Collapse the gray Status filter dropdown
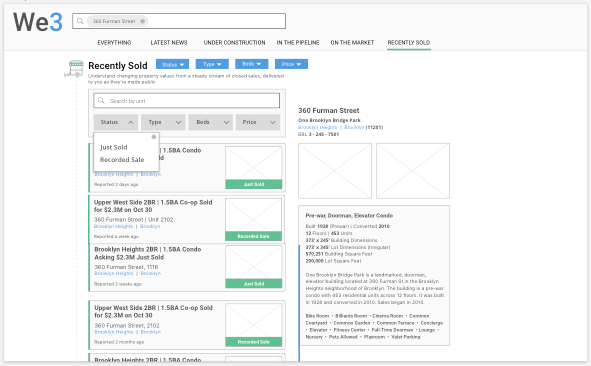 (116, 122)
